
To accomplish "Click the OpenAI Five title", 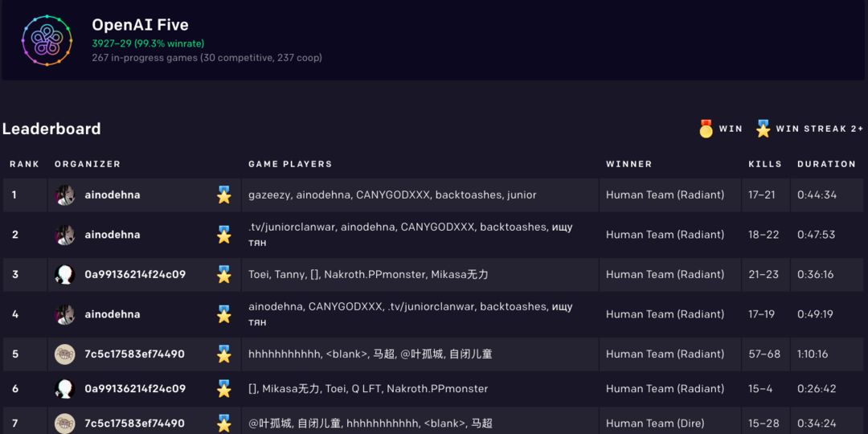I will [140, 25].
